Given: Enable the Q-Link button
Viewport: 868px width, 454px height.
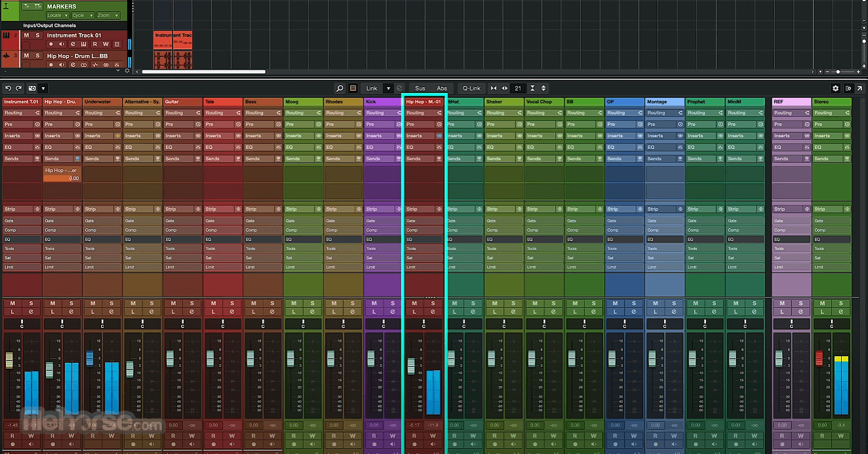Looking at the screenshot, I should coord(472,88).
